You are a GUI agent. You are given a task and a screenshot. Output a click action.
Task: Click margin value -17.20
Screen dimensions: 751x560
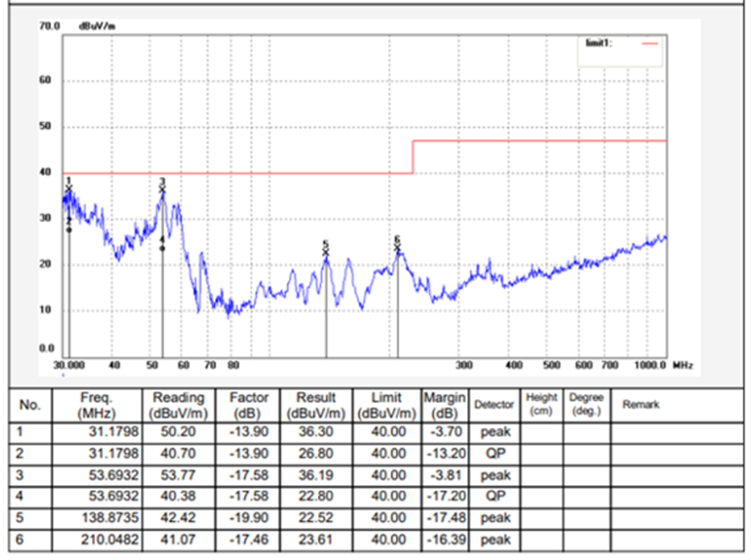tap(447, 496)
